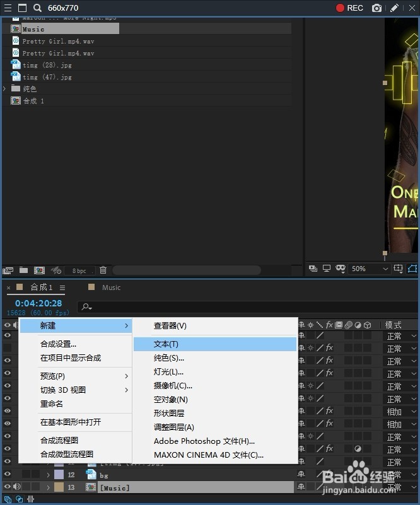Open blend mode dropdown of first layer row

tap(401, 336)
